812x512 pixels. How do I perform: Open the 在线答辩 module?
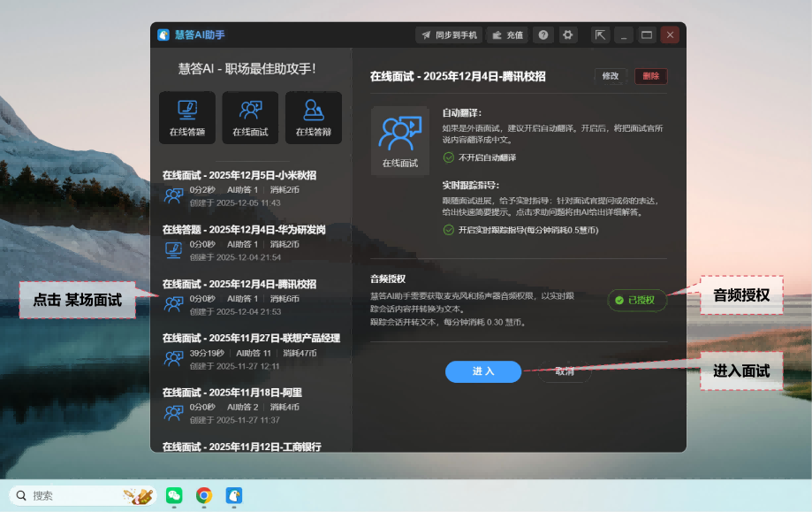point(313,118)
